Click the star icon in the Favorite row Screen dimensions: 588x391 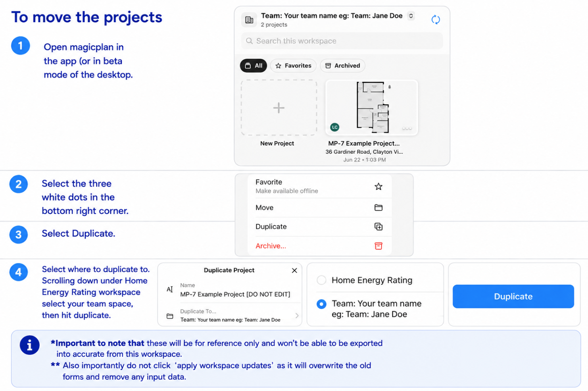(379, 187)
